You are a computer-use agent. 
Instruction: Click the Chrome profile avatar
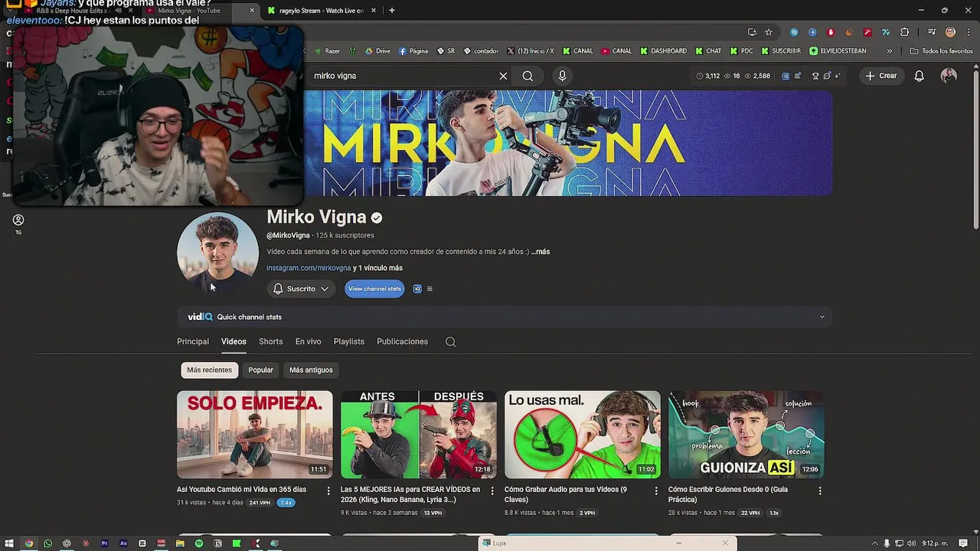950,32
